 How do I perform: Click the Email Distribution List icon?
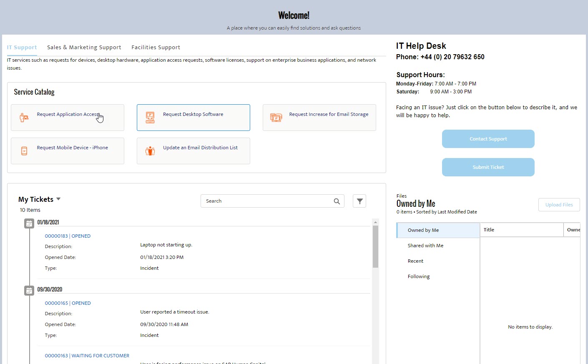click(x=150, y=151)
